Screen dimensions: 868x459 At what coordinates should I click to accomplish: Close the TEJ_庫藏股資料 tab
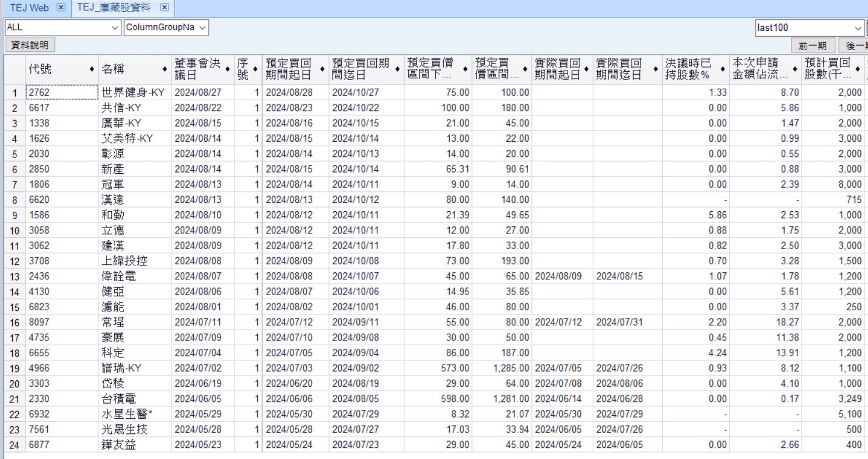164,8
